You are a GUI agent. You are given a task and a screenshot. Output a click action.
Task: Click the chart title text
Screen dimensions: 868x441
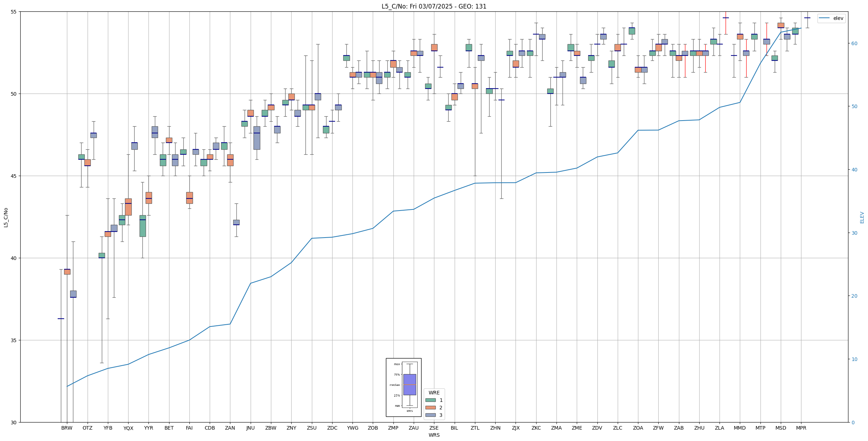tap(434, 6)
